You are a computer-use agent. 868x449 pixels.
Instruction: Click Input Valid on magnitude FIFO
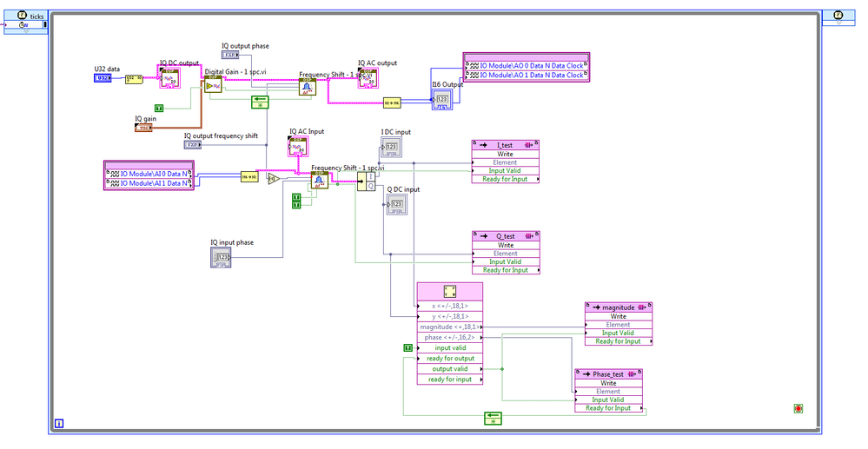point(619,333)
